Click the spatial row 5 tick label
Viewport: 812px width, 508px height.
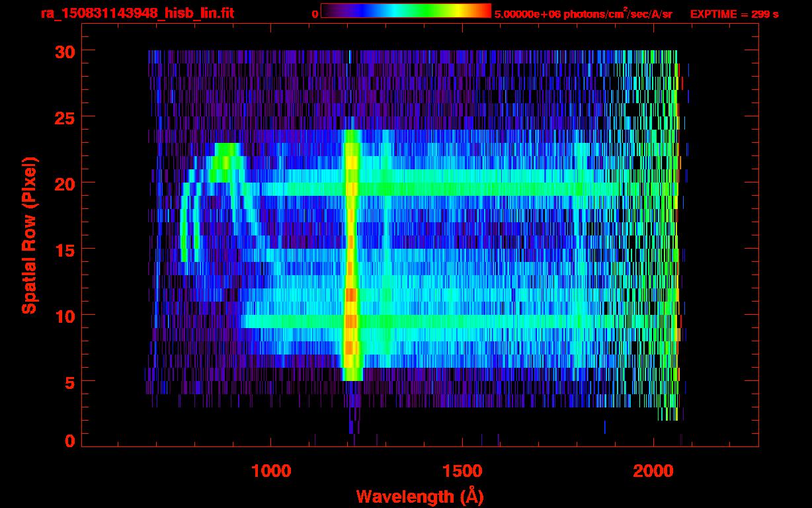69,382
